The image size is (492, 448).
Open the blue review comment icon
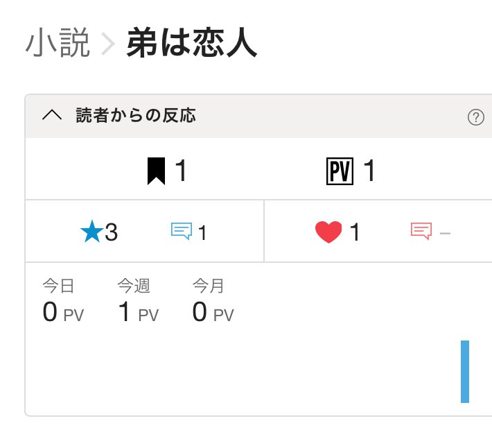pos(182,231)
